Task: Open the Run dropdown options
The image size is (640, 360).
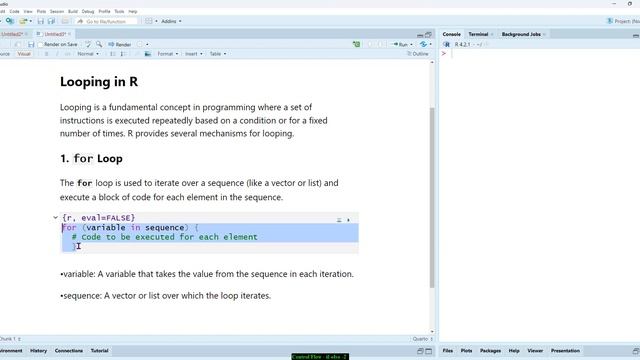Action: coord(411,44)
